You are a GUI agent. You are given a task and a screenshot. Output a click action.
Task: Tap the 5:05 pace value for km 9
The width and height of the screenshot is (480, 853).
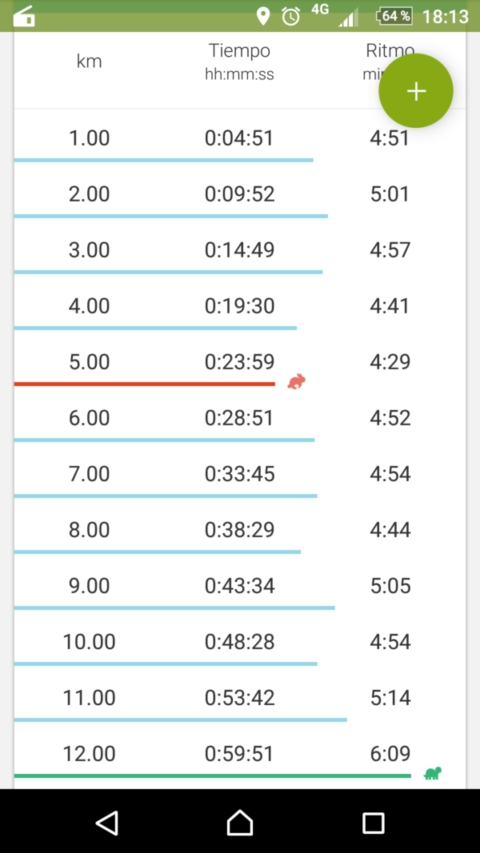pos(390,586)
